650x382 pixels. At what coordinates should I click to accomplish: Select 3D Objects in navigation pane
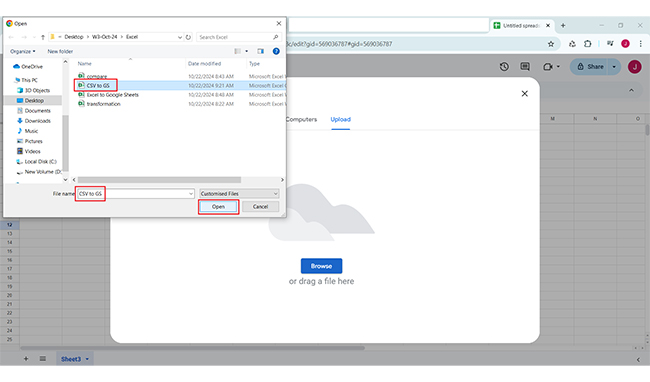click(x=34, y=90)
